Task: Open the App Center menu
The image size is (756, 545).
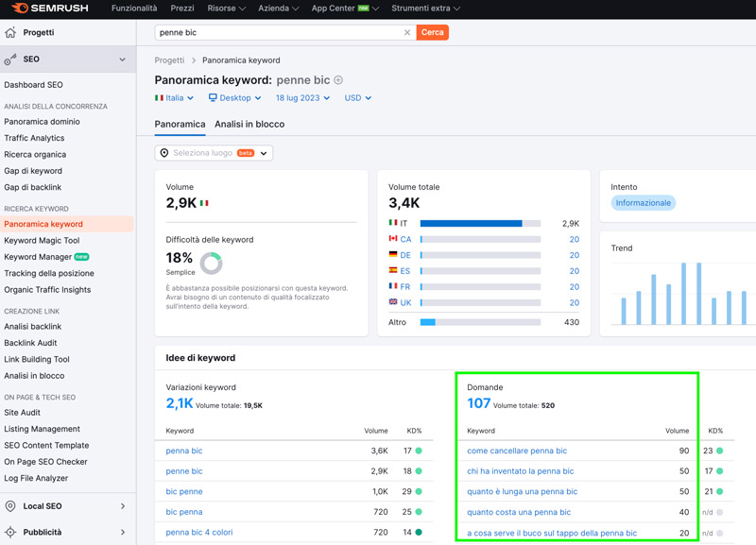Action: pos(345,9)
